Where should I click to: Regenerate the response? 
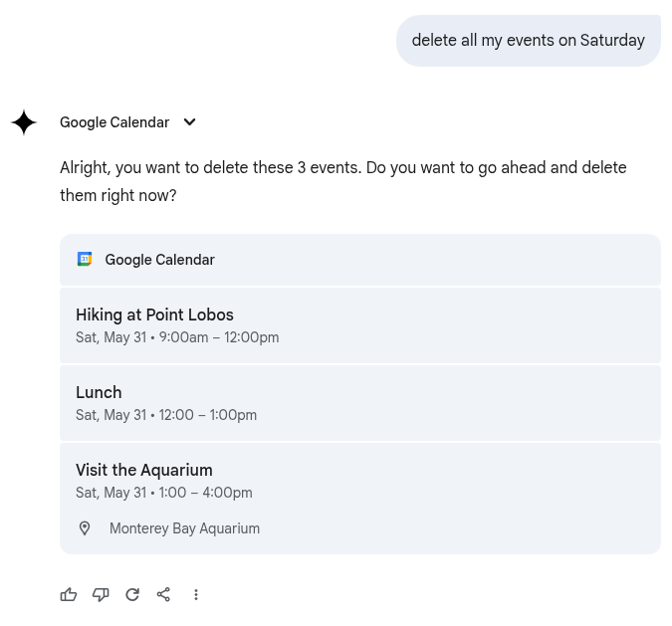pyautogui.click(x=132, y=595)
